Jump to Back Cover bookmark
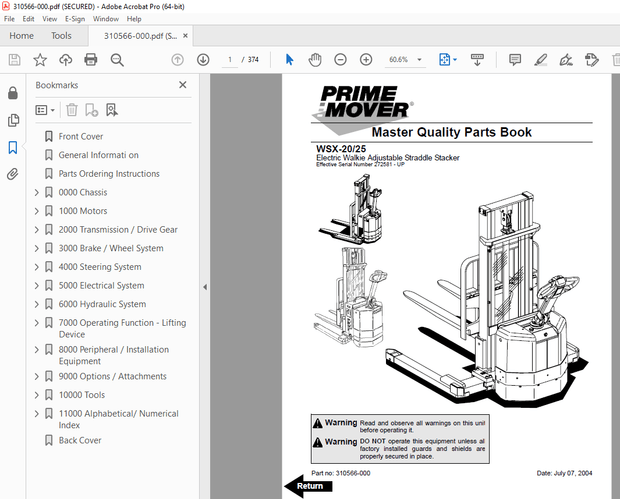Image resolution: width=620 pixels, height=499 pixels. coord(80,440)
